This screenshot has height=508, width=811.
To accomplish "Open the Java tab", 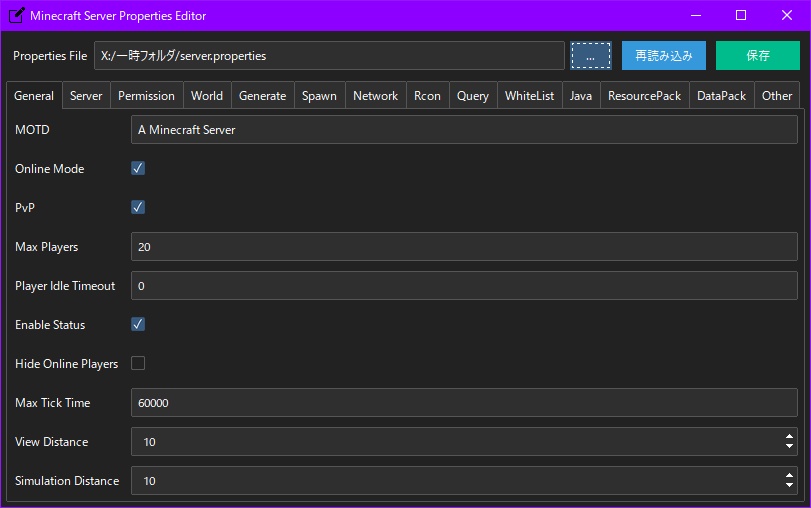I will click(581, 96).
